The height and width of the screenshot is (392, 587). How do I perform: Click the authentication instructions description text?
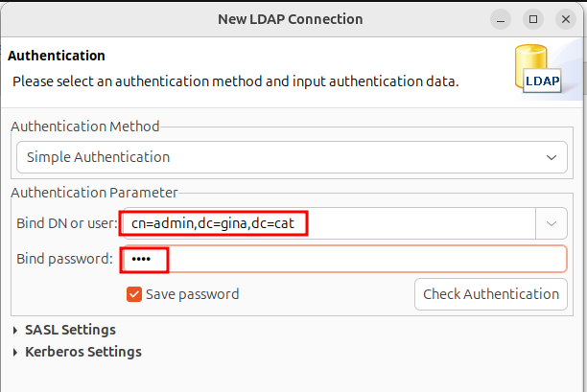(x=235, y=81)
